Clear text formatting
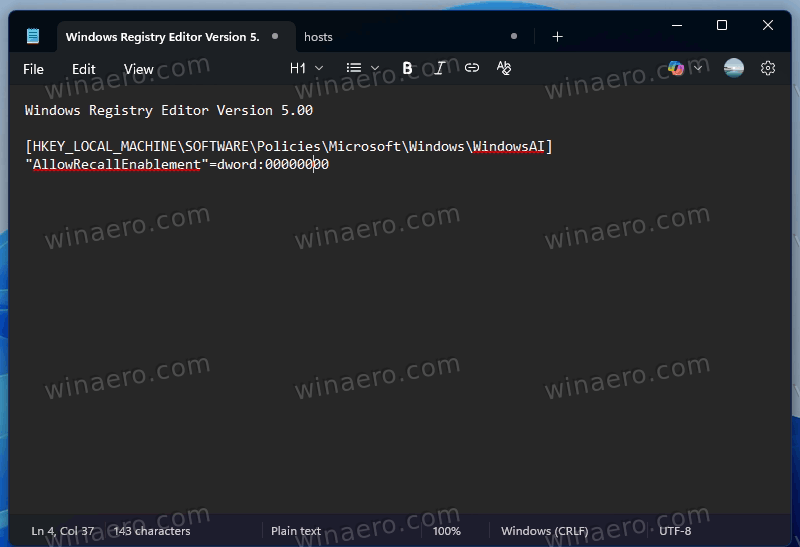The image size is (800, 547). [504, 68]
